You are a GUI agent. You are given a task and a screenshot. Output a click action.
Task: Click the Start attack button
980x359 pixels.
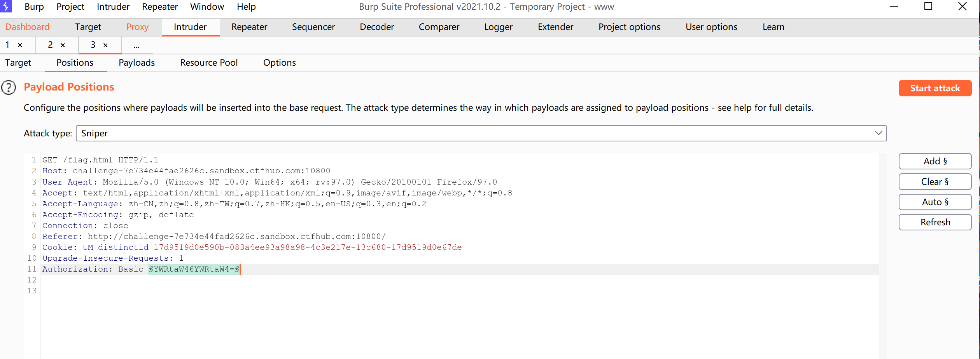935,88
